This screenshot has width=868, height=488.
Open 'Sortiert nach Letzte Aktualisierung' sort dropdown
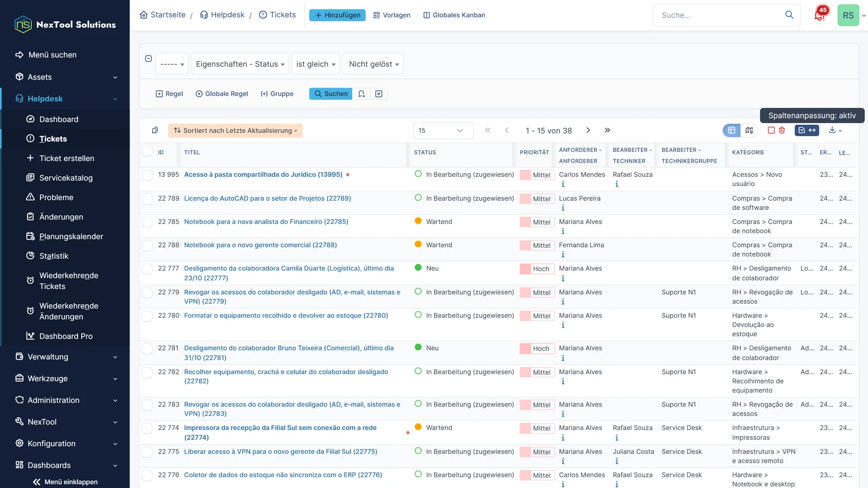coord(235,131)
